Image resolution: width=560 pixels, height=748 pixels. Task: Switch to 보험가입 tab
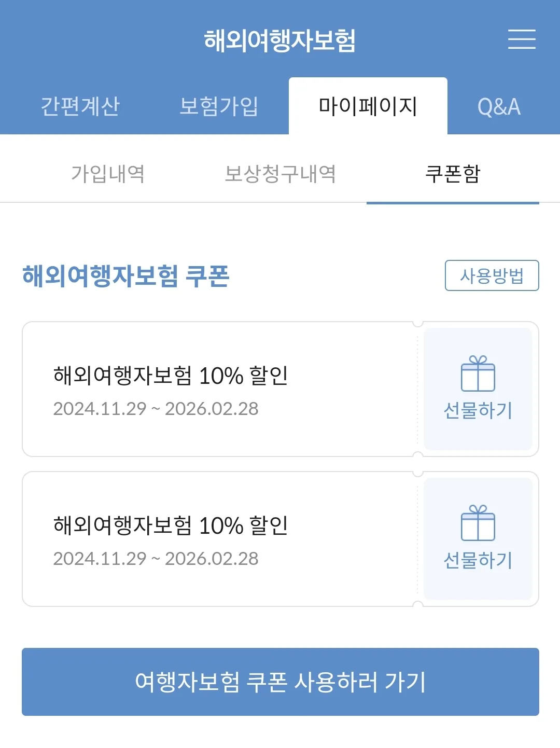point(219,106)
